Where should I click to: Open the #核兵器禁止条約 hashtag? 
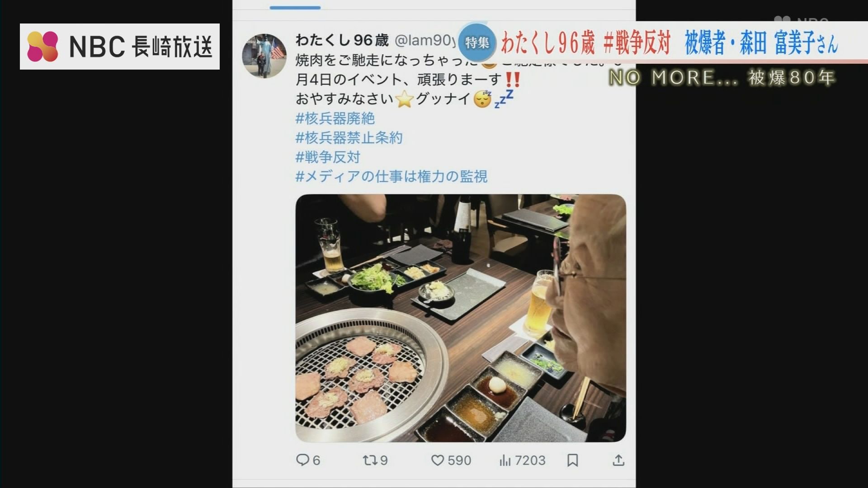point(349,138)
